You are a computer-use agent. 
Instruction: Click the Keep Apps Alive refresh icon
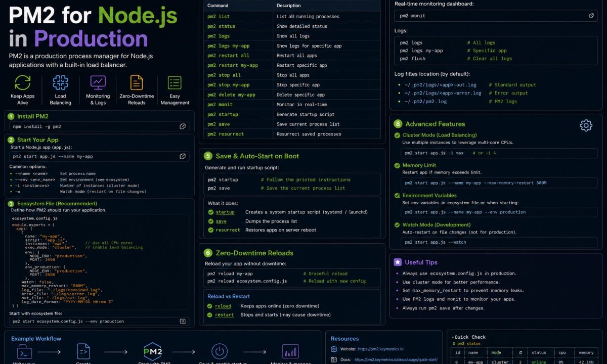(x=23, y=82)
